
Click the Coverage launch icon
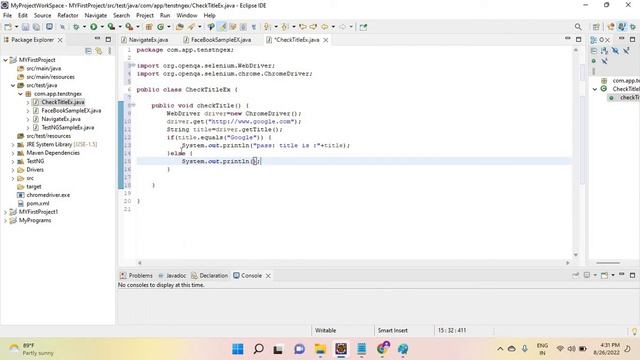(x=111, y=27)
